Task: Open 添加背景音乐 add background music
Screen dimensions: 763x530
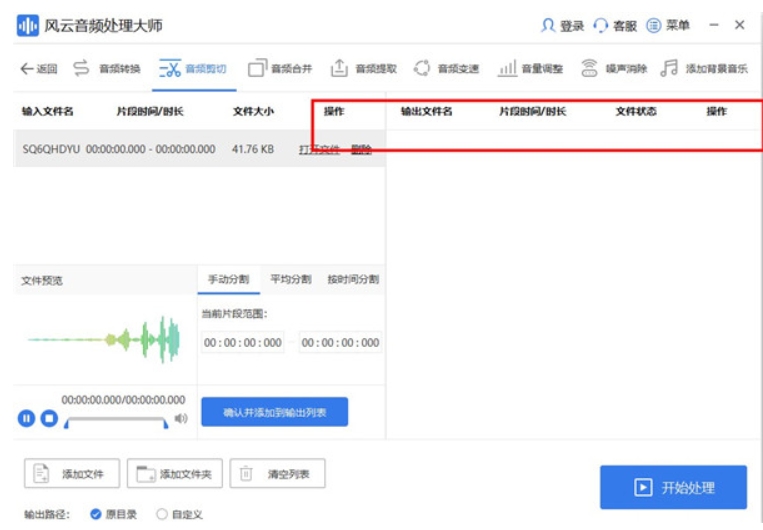Action: click(704, 69)
